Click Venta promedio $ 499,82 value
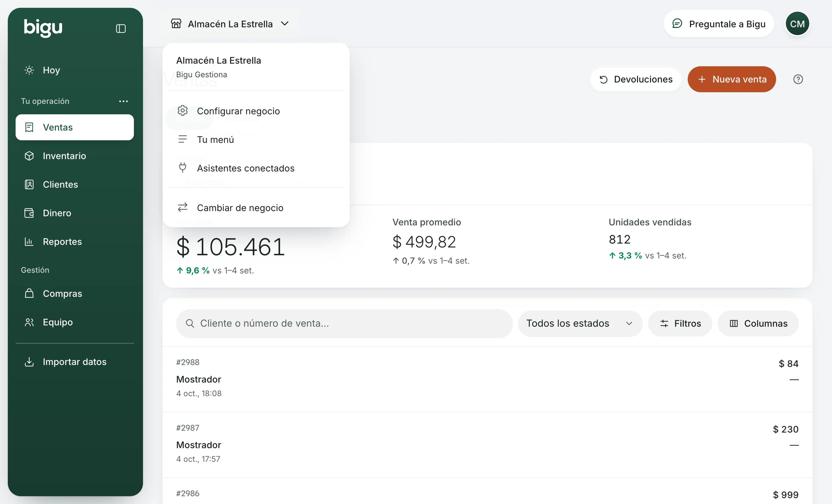 [x=424, y=242]
